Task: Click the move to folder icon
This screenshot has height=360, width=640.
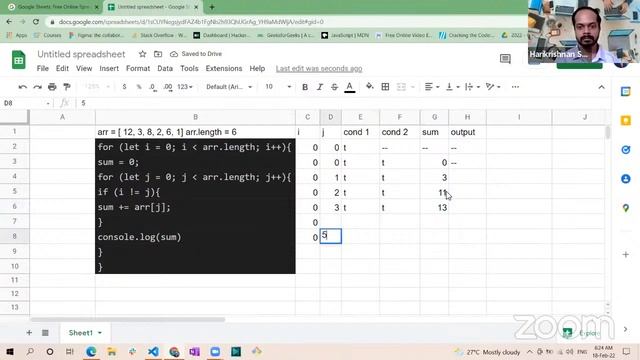Action: pyautogui.click(x=158, y=54)
